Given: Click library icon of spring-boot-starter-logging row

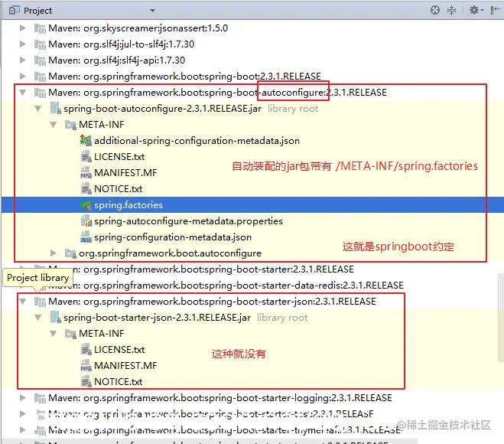Looking at the screenshot, I should point(41,398).
